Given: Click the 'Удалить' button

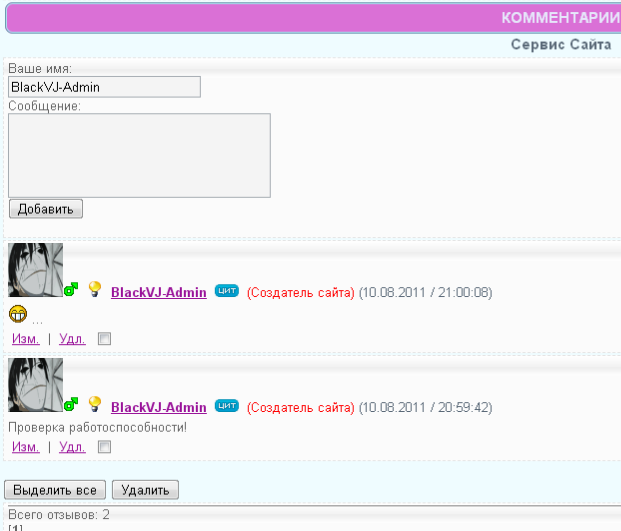Looking at the screenshot, I should 145,490.
